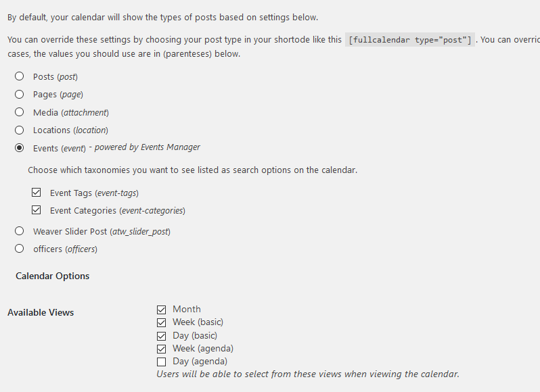Click the "Choose which taxonomies" description
The width and height of the screenshot is (540, 392).
click(192, 170)
